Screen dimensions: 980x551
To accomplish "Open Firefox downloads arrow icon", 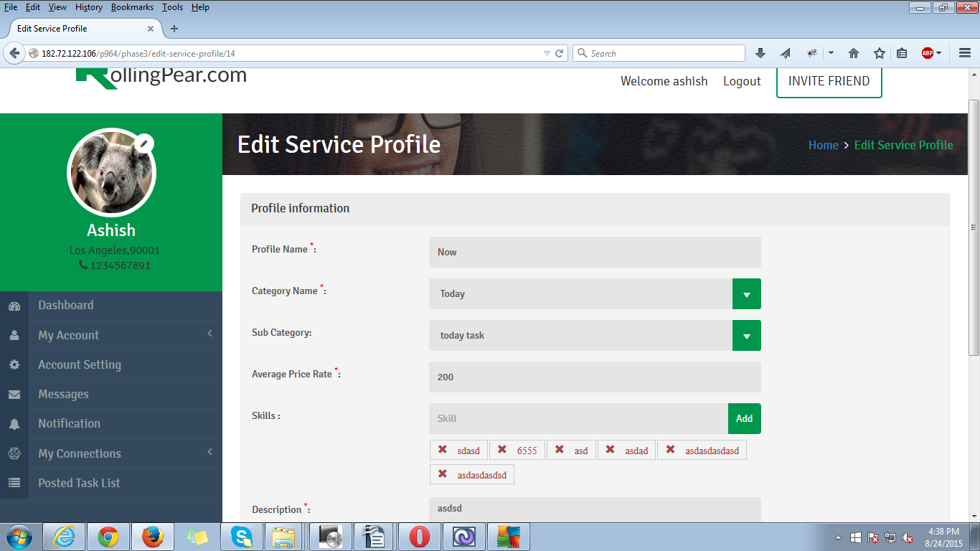I will point(761,53).
